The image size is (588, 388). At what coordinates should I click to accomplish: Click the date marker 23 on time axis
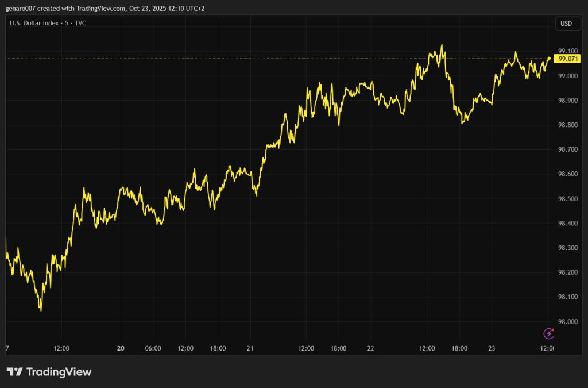pyautogui.click(x=491, y=348)
